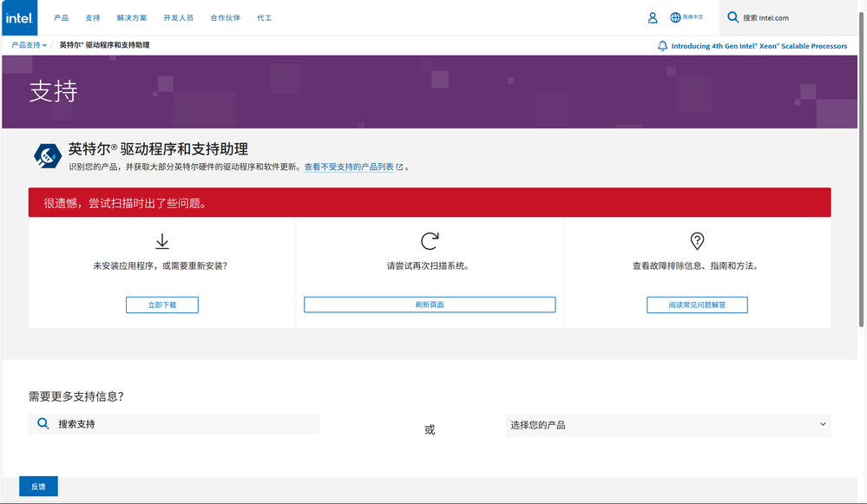Click the error banner text 很遗憾,尝试扫描时出了些问题
Image resolution: width=867 pixels, height=504 pixels.
tap(127, 203)
